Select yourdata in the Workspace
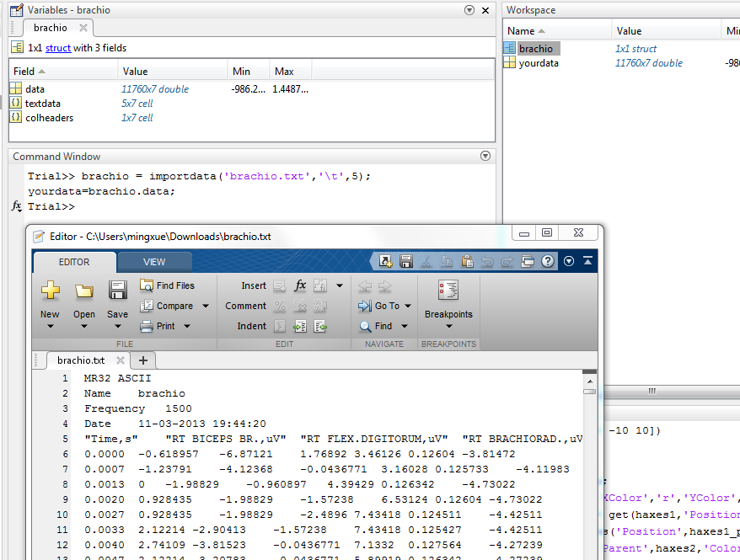This screenshot has height=560, width=740. coord(539,63)
